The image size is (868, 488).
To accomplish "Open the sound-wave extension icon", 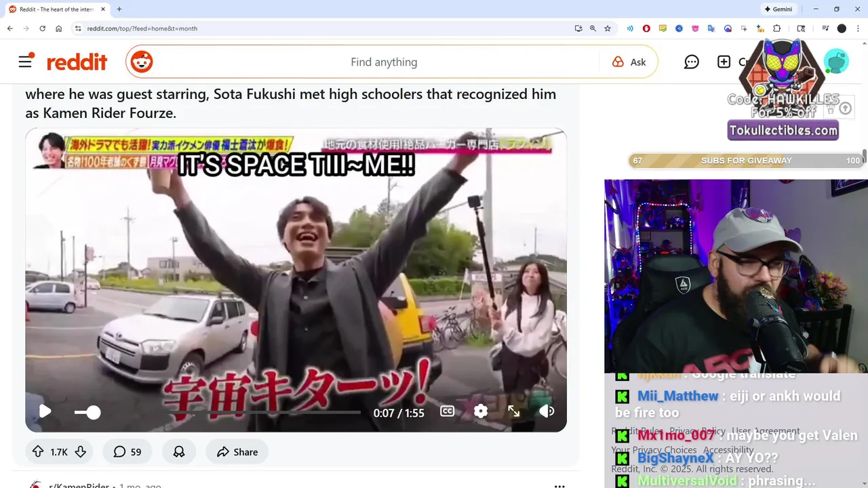I will click(x=630, y=28).
